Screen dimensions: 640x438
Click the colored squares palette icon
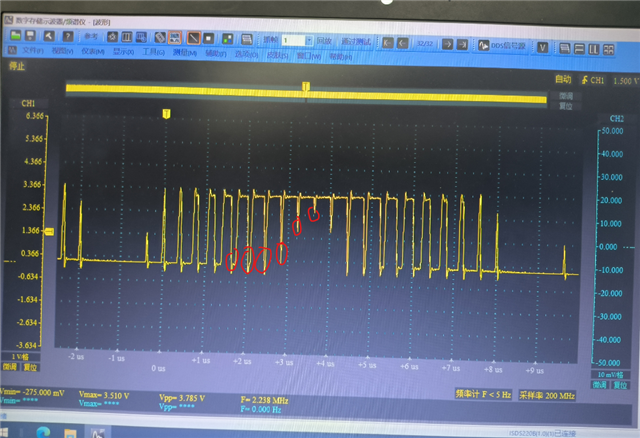pos(227,39)
